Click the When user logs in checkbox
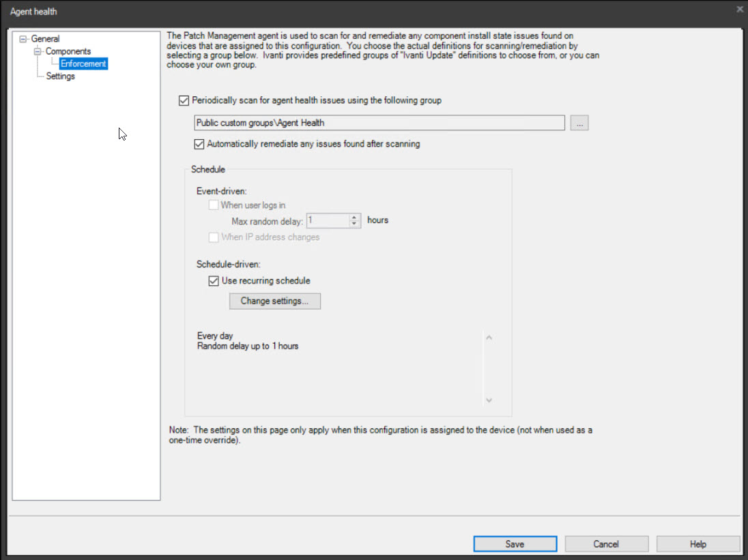This screenshot has width=748, height=560. [214, 205]
